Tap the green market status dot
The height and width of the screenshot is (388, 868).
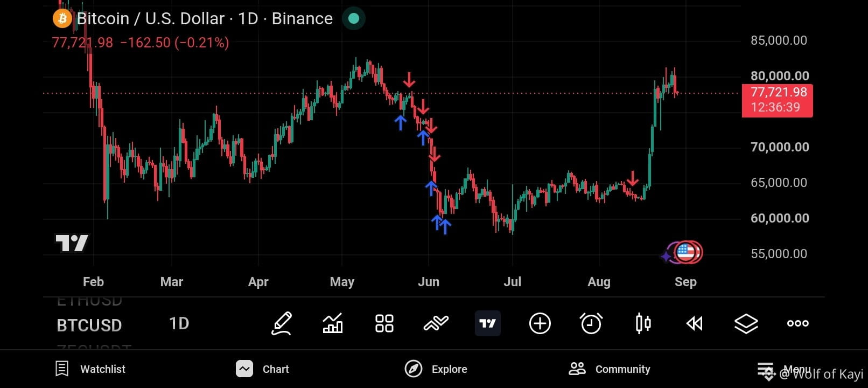(354, 18)
